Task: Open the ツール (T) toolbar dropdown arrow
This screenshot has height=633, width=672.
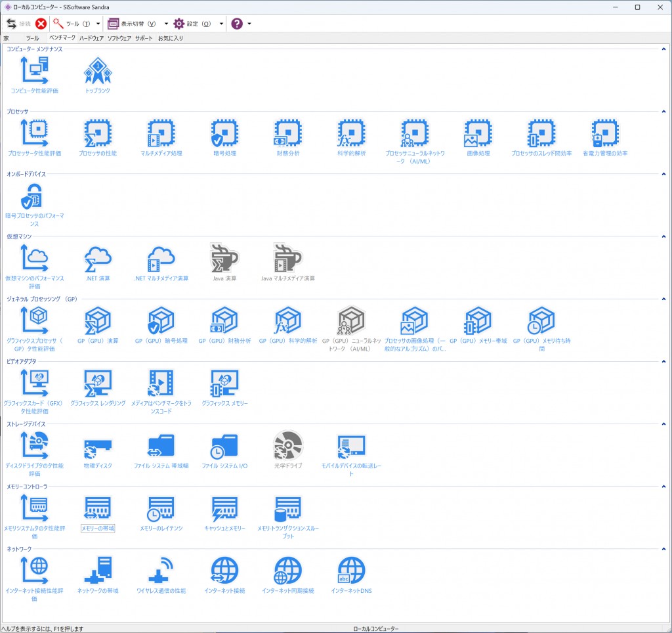Action: [x=98, y=24]
